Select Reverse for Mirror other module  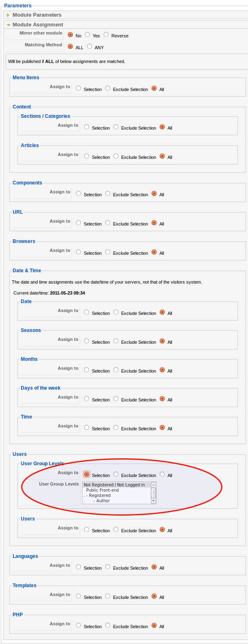(106, 35)
